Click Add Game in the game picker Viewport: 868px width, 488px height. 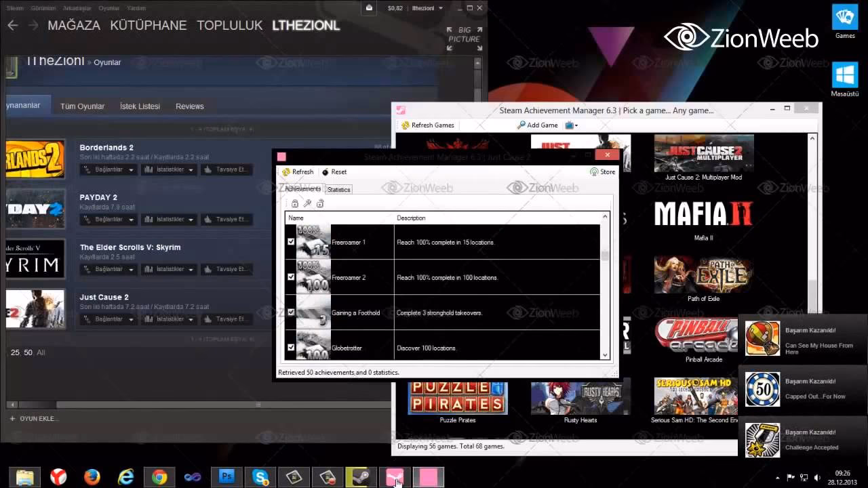coord(538,125)
